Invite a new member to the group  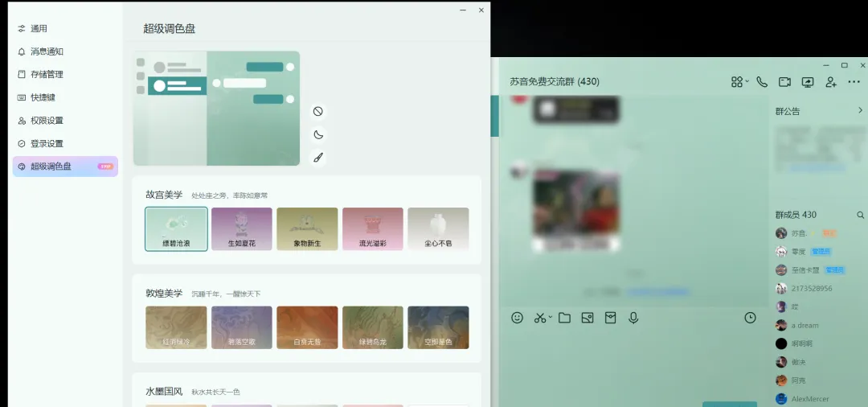coord(831,82)
